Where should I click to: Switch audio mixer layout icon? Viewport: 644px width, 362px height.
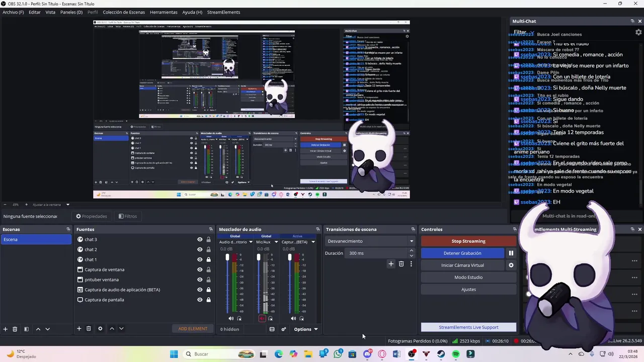(x=272, y=329)
